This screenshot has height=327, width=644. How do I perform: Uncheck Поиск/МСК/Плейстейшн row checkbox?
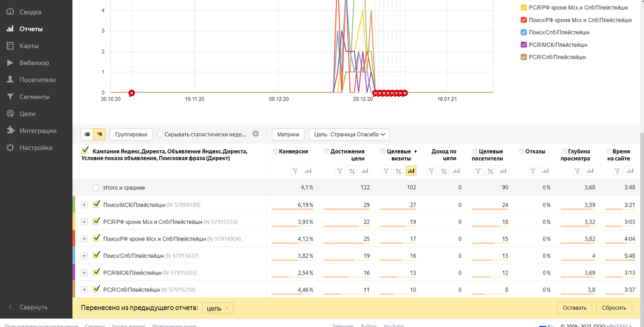pyautogui.click(x=97, y=204)
